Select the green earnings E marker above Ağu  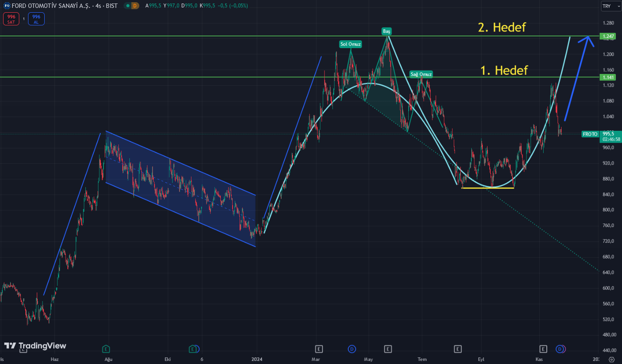coord(106,349)
